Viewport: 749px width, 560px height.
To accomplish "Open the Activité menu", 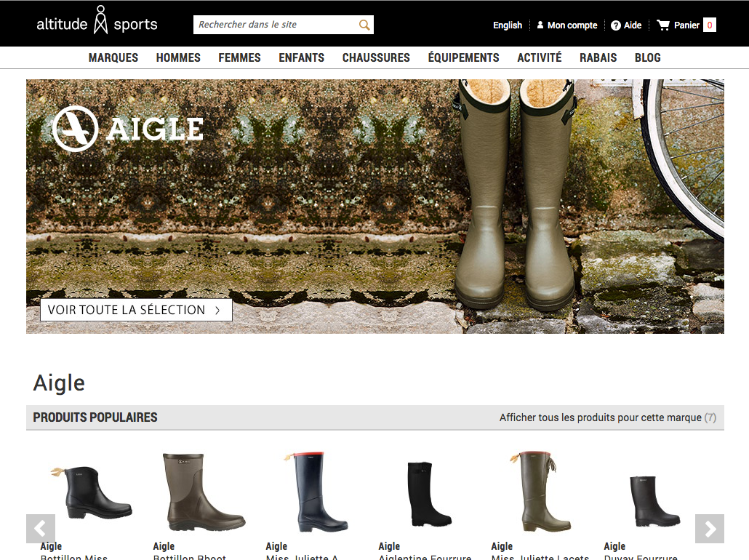I will click(540, 57).
